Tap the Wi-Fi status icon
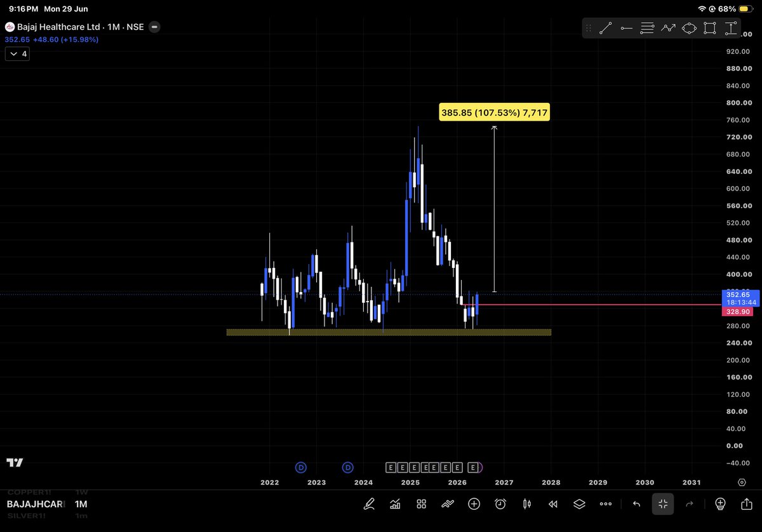 click(x=702, y=9)
